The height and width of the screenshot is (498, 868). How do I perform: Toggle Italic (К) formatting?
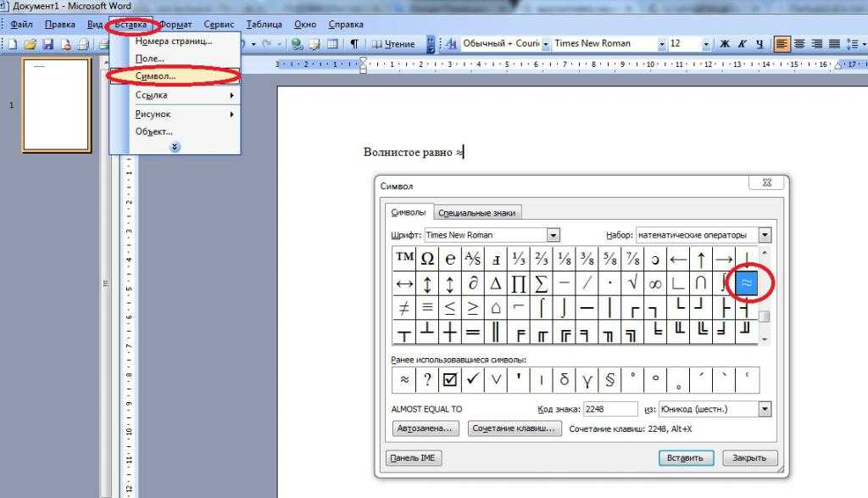tap(742, 44)
